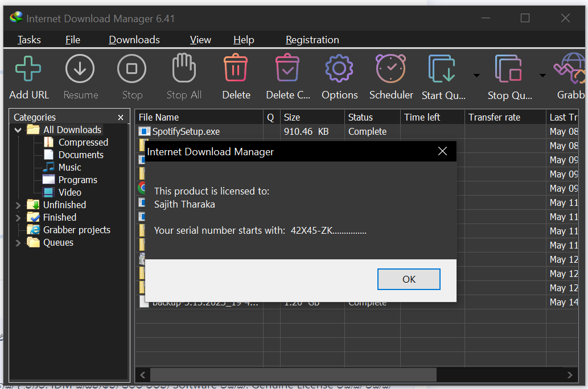Select the Compressed category
588x389 pixels.
pos(83,142)
